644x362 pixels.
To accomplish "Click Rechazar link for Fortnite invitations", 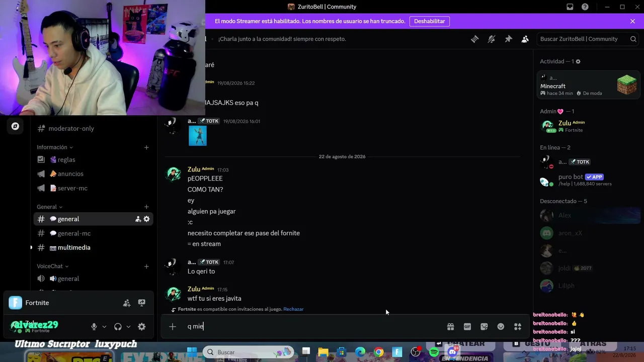I will click(x=293, y=309).
